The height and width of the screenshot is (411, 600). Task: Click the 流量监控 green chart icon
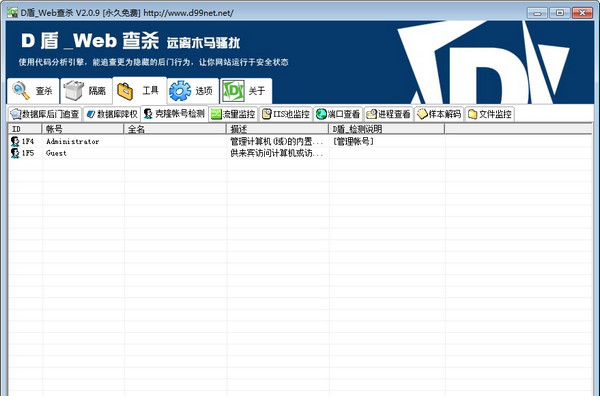(216, 114)
